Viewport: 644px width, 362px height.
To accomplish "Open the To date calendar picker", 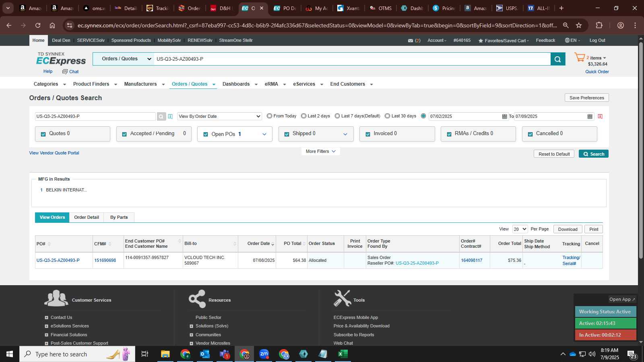I will tap(590, 116).
